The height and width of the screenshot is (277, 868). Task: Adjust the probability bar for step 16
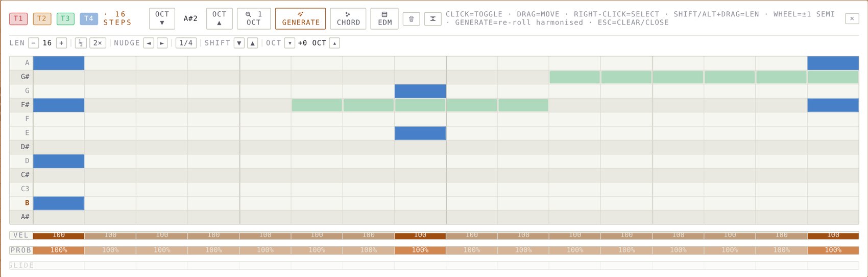pyautogui.click(x=833, y=250)
